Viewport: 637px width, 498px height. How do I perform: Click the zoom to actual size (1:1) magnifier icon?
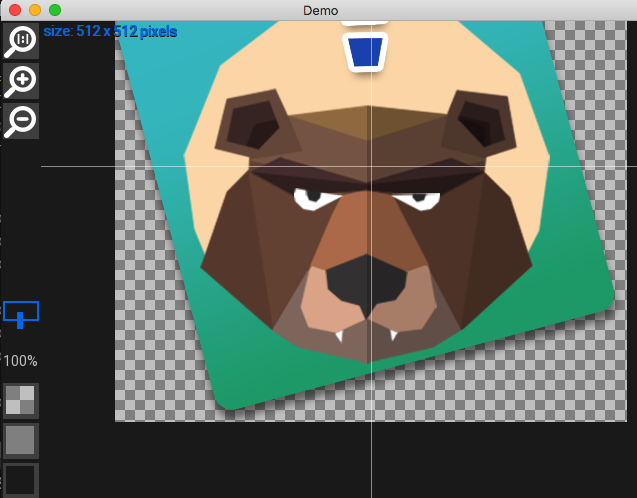click(x=21, y=40)
